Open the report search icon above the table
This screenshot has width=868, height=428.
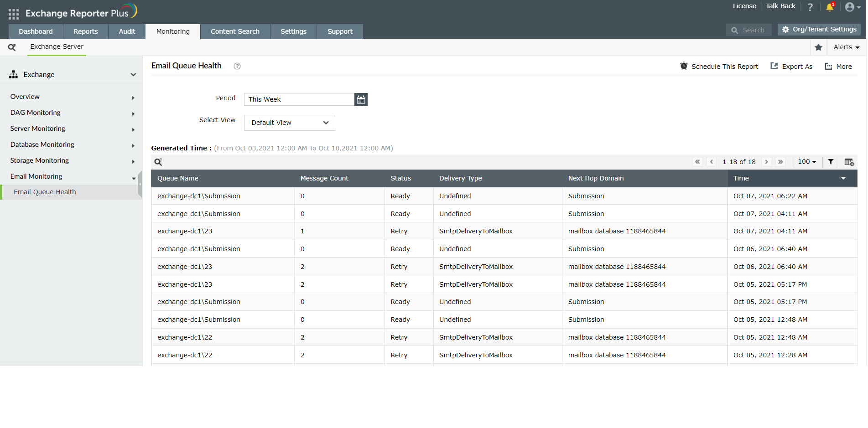158,162
